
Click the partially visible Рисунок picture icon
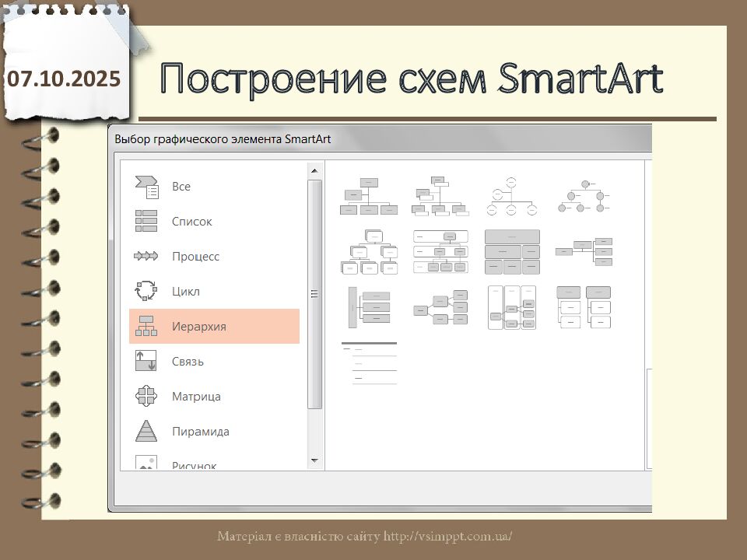click(x=146, y=463)
